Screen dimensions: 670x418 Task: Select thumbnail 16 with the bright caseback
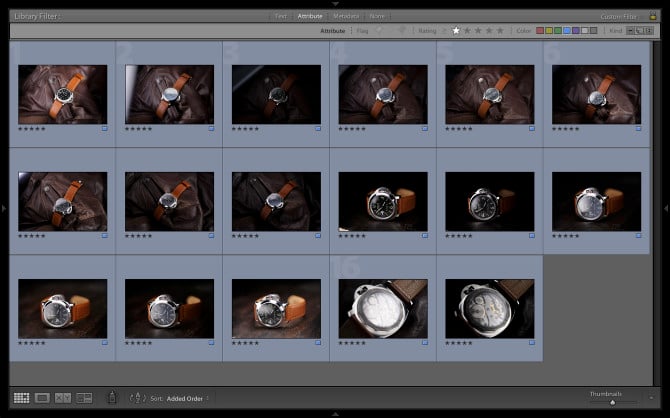click(383, 309)
